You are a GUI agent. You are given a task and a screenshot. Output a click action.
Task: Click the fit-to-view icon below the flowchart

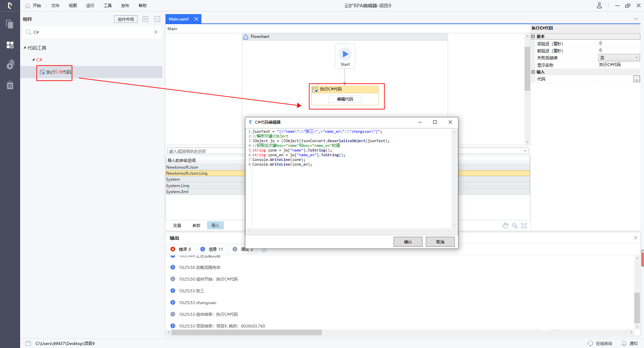point(524,226)
